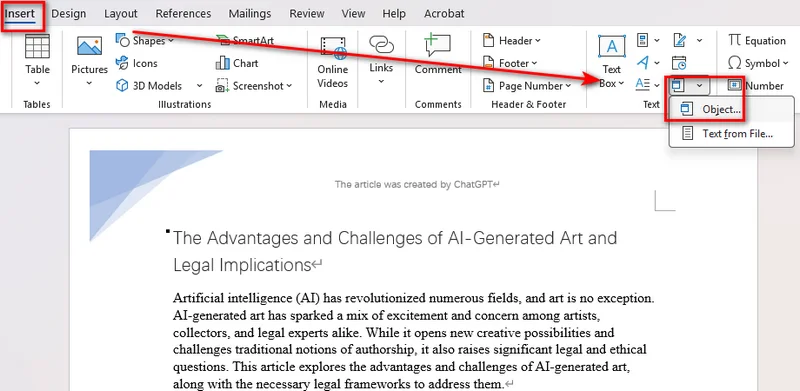
Task: Insert a SmartArt graphic
Action: tap(245, 40)
